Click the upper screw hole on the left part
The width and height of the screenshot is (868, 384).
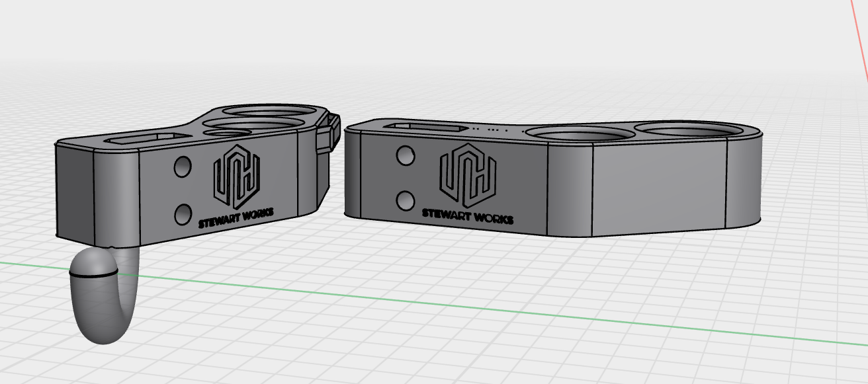coord(183,166)
